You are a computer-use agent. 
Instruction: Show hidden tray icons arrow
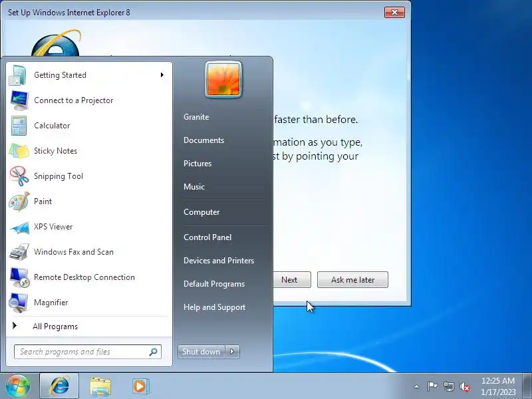coord(417,386)
